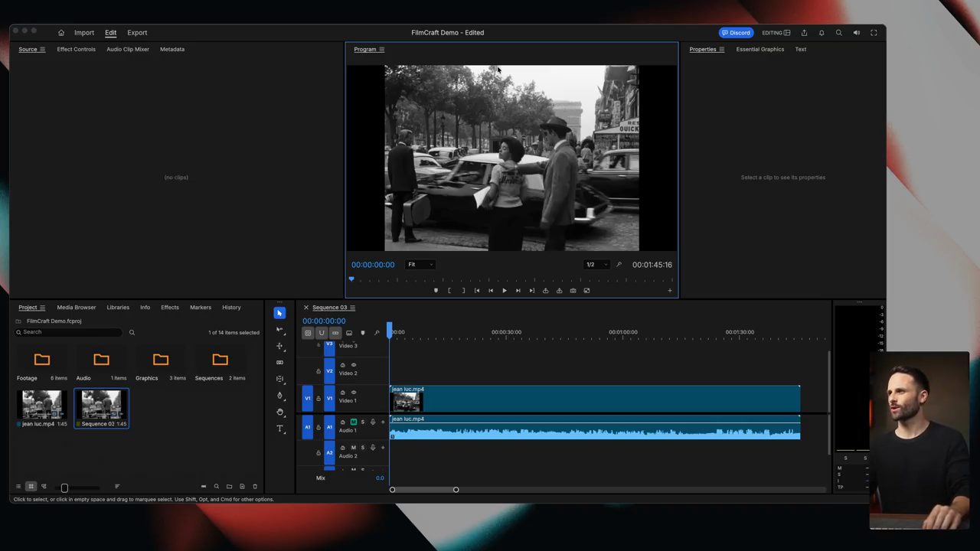Solo the Audio 1 track
The width and height of the screenshot is (980, 551).
click(x=363, y=422)
